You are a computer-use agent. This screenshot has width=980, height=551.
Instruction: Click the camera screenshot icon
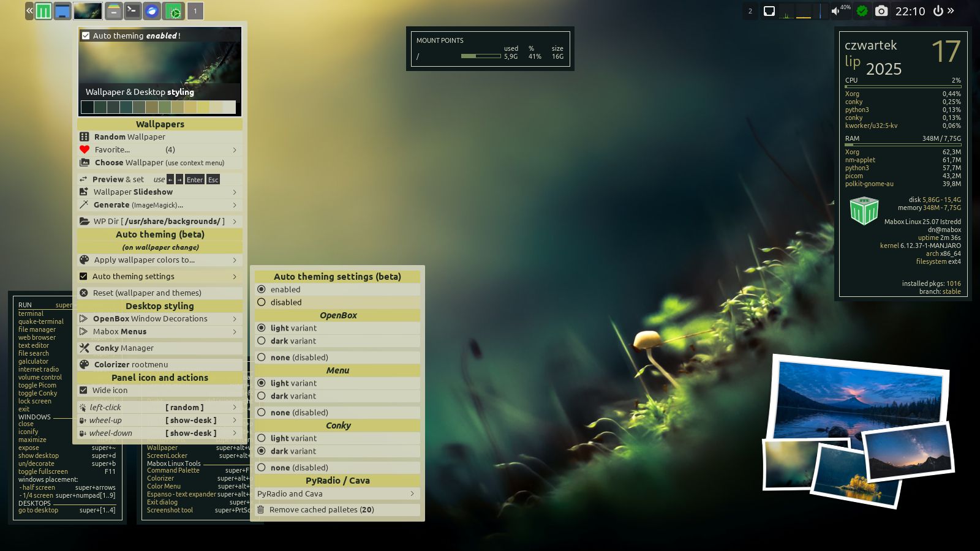point(881,11)
